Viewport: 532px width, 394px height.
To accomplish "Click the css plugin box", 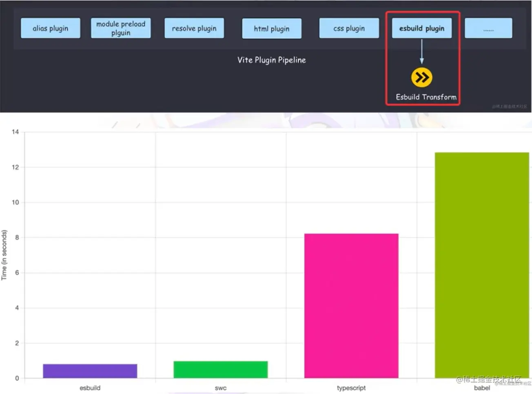I will [349, 28].
